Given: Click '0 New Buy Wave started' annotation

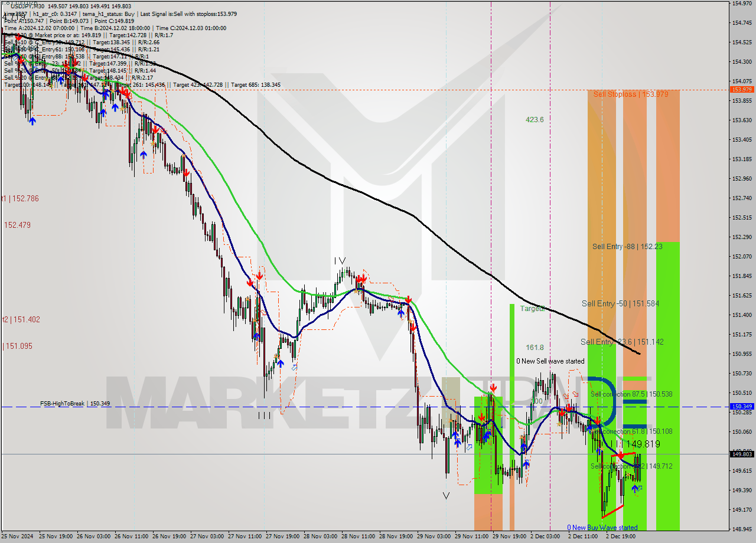Looking at the screenshot, I should (x=602, y=528).
